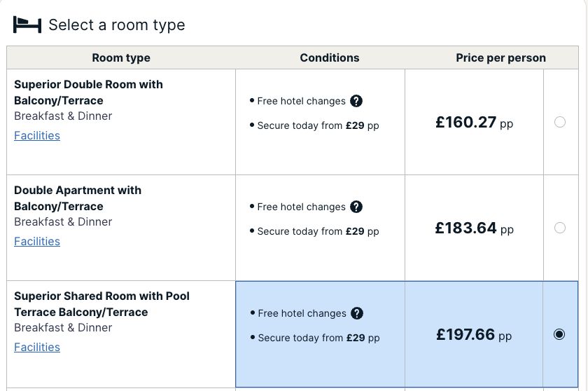The height and width of the screenshot is (391, 588).
Task: Click the bed icon beside Select a room type
Action: [x=27, y=25]
